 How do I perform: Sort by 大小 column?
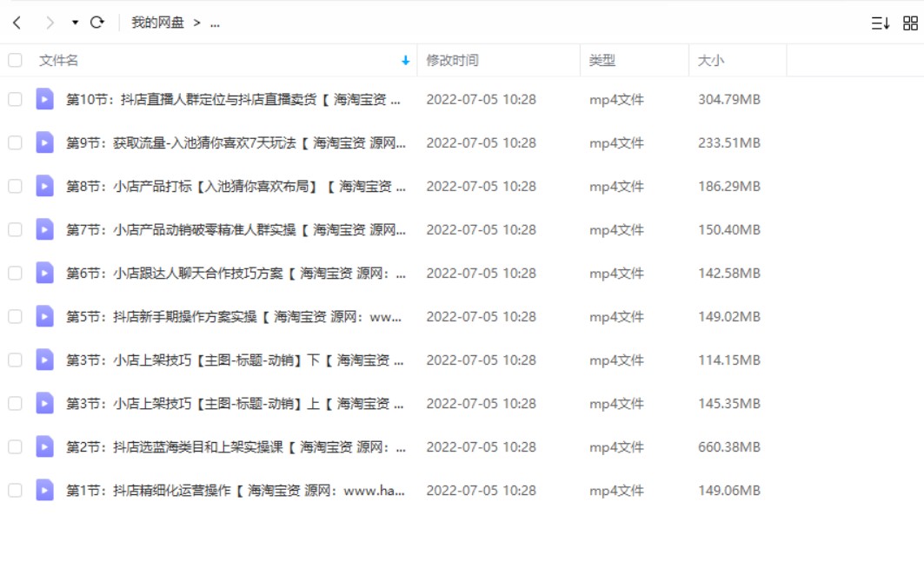[711, 60]
